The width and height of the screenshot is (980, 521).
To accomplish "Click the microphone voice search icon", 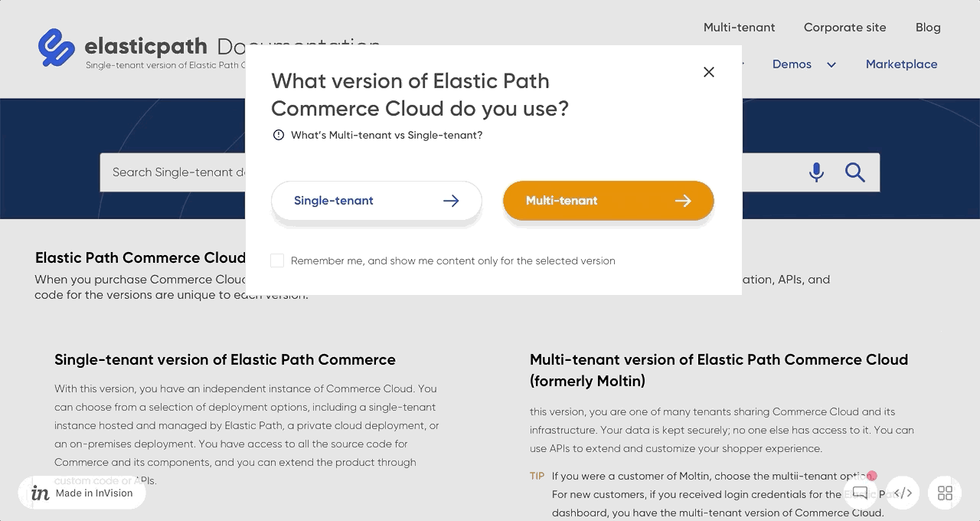I will [816, 172].
